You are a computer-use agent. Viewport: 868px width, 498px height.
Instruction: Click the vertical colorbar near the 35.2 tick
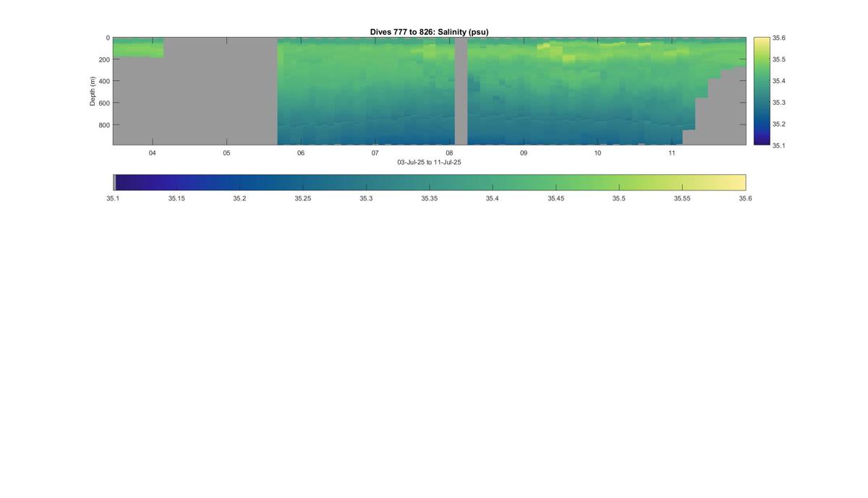(x=761, y=124)
